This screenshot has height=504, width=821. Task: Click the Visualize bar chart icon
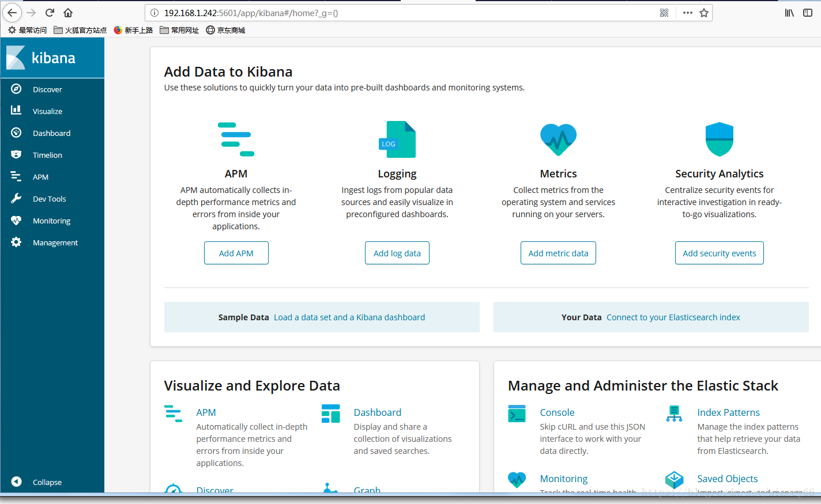(16, 111)
